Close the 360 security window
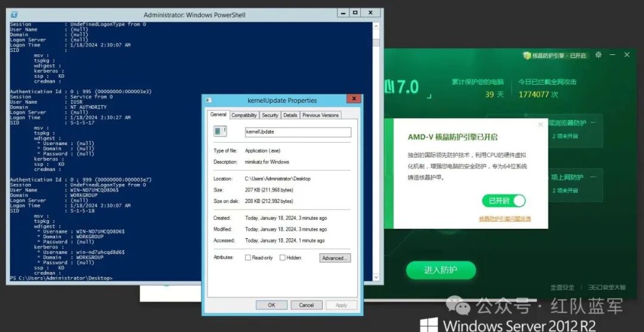 (x=627, y=55)
